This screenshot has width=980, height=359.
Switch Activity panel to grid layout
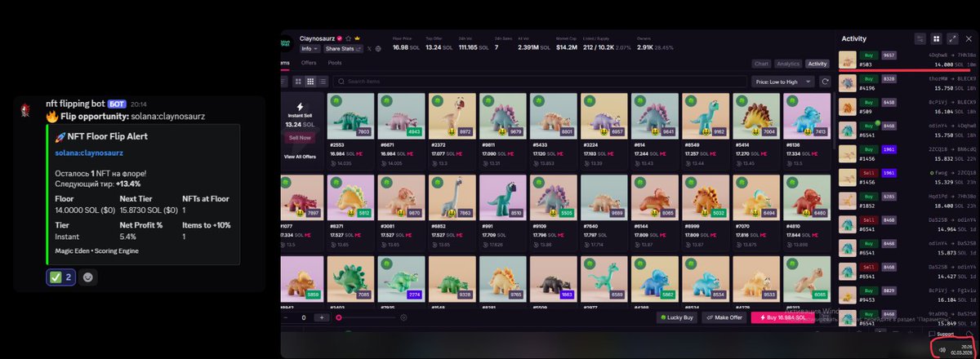click(937, 38)
